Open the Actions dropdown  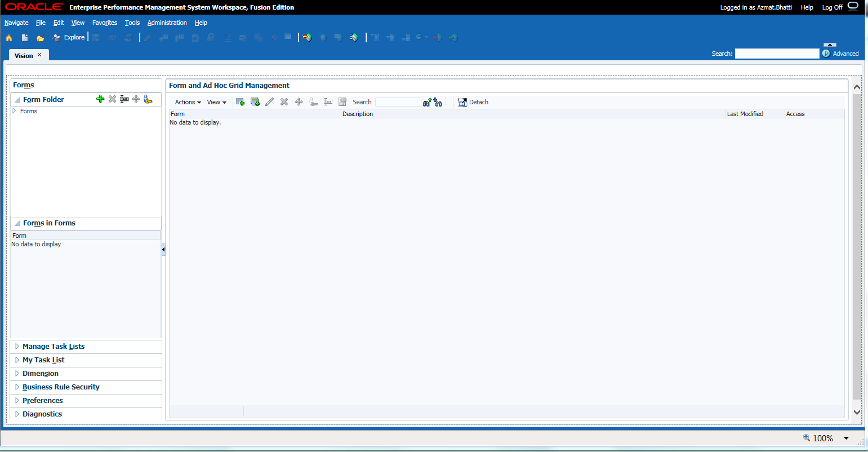click(x=188, y=102)
